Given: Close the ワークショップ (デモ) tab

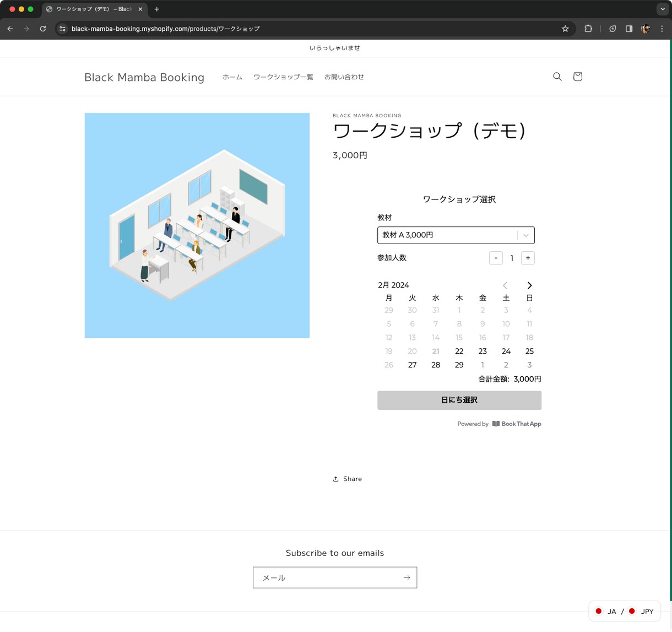Looking at the screenshot, I should (x=140, y=9).
